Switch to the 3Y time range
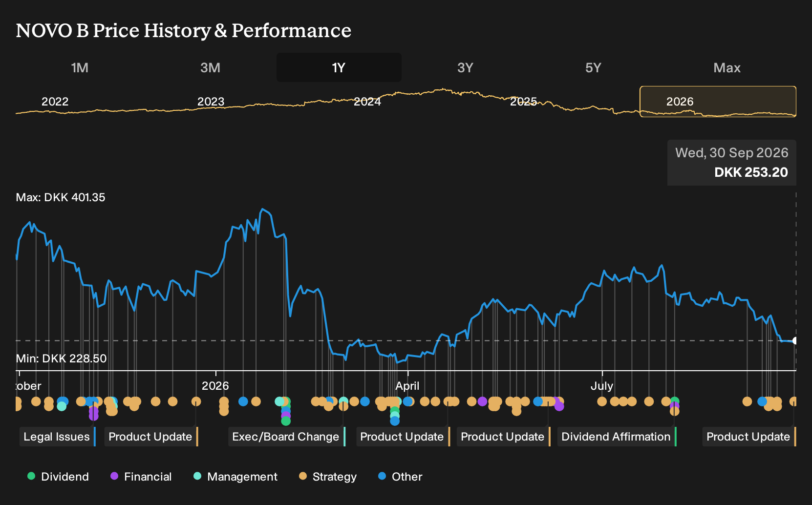Screen dimensions: 812x505 (x=465, y=67)
